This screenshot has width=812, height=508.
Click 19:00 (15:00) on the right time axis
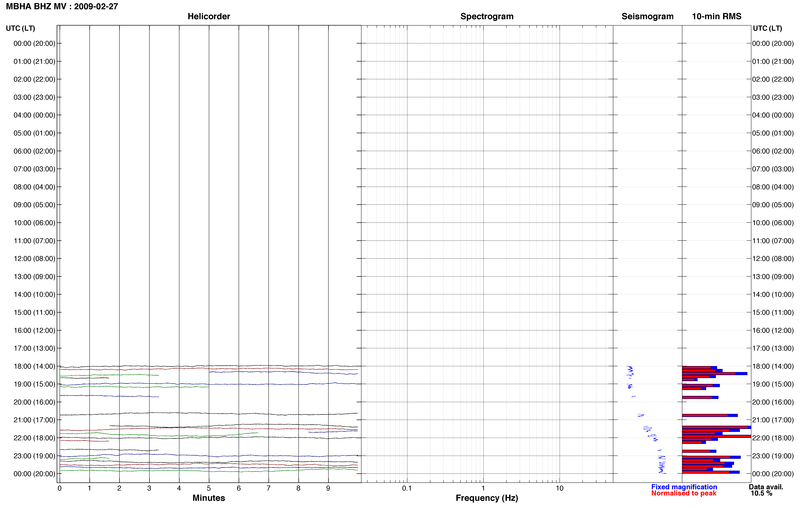click(773, 384)
